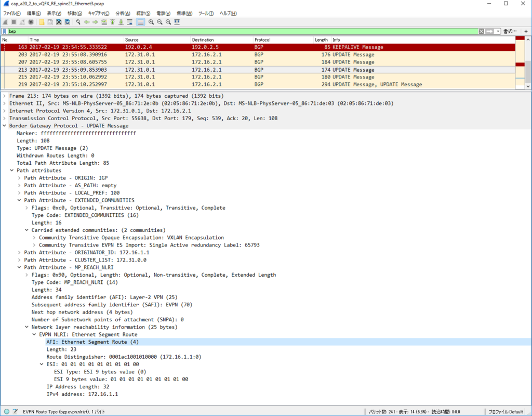Save the capture file icon
Viewport: 532px width, 416px height.
coord(50,22)
